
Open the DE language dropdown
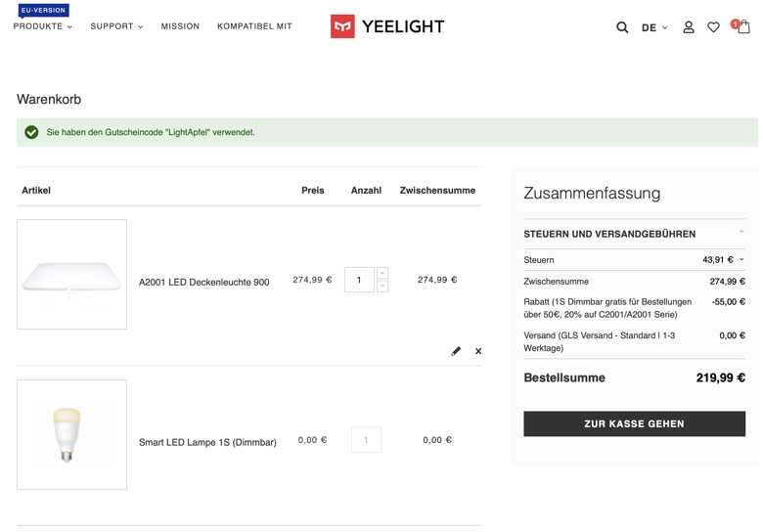[654, 27]
